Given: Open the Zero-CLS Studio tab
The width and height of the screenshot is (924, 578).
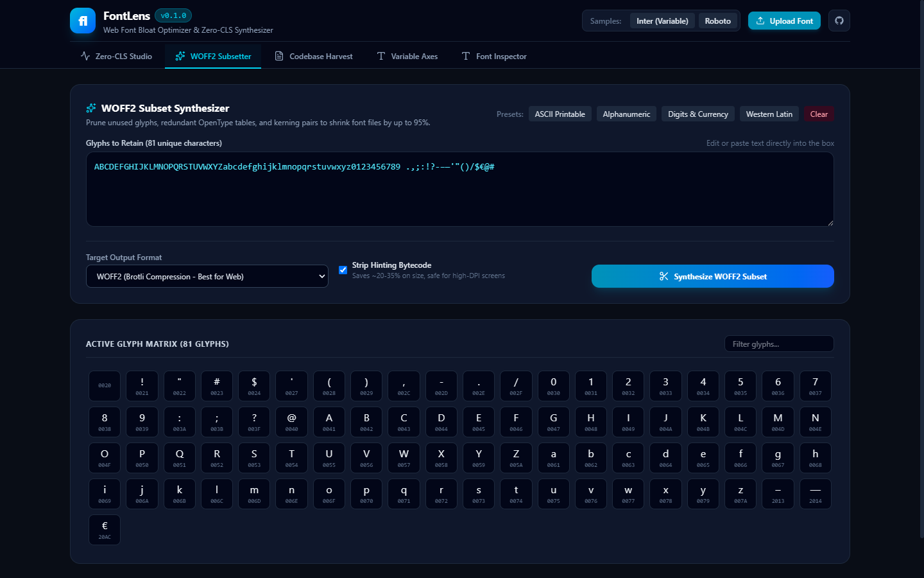Looking at the screenshot, I should click(117, 57).
